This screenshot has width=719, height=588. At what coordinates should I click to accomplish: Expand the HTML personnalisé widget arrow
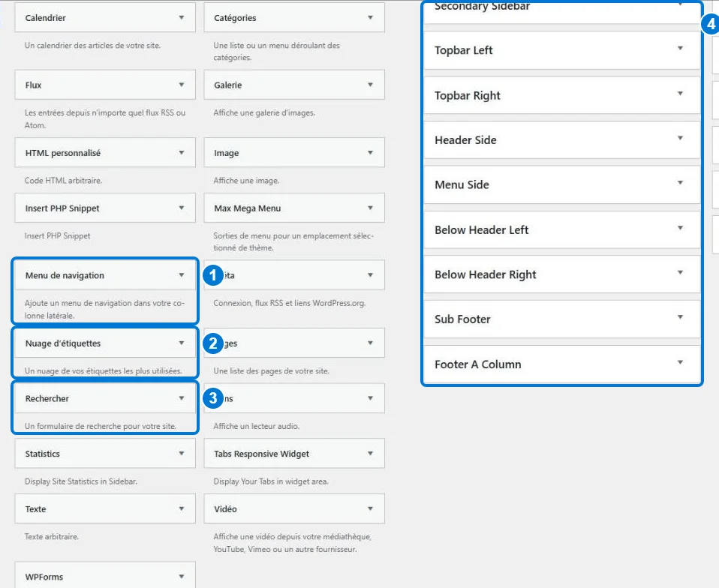(182, 152)
